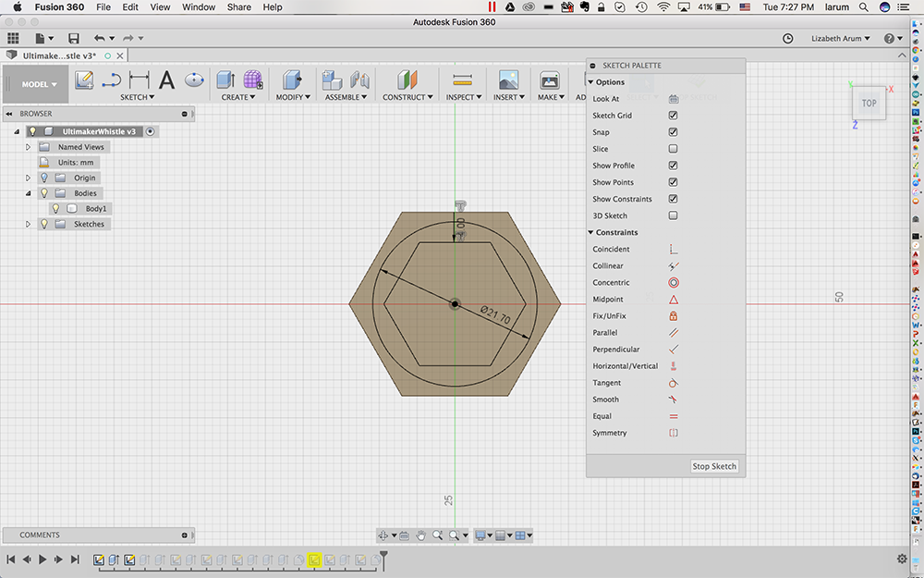Screen dimensions: 924x578
Task: Open timeline settings gear icon
Action: (902, 560)
